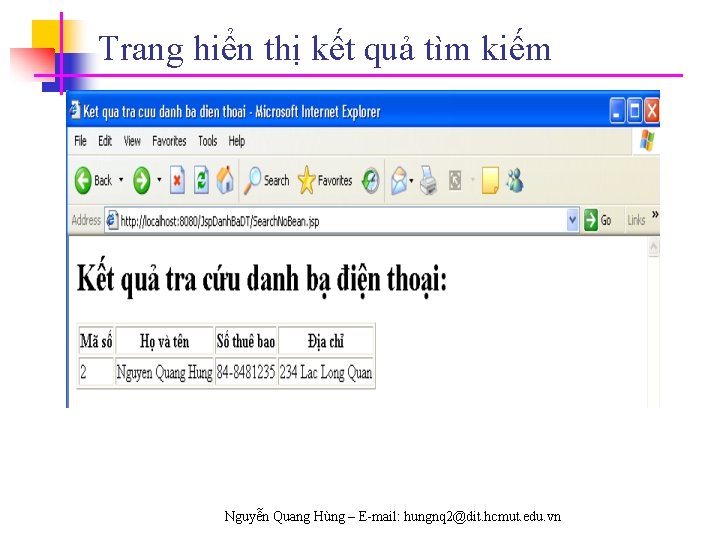Click the Windows flag logo
Image resolution: width=720 pixels, height=540 pixels.
(x=647, y=141)
